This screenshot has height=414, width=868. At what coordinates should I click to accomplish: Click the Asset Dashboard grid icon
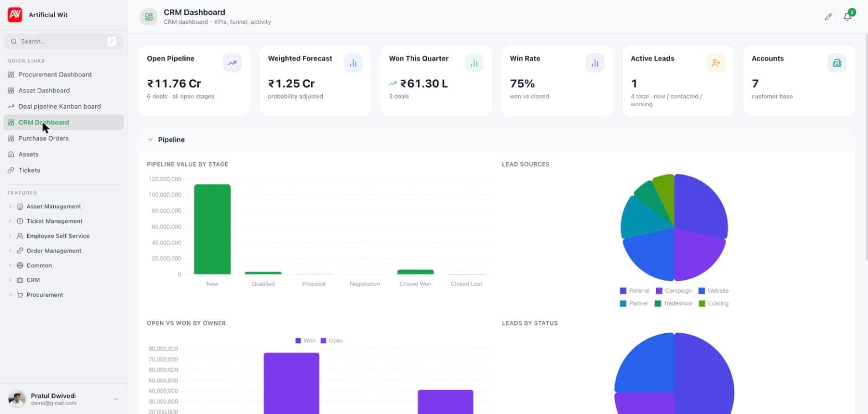[11, 91]
